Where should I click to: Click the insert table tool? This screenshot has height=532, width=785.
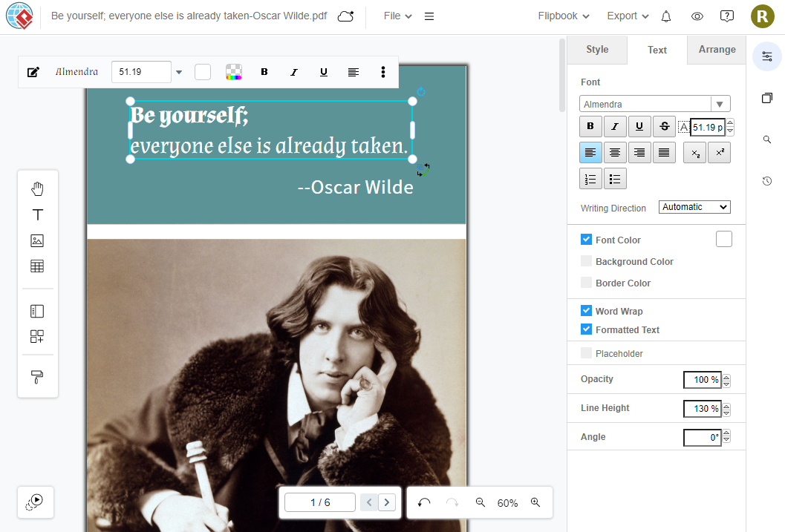[37, 266]
